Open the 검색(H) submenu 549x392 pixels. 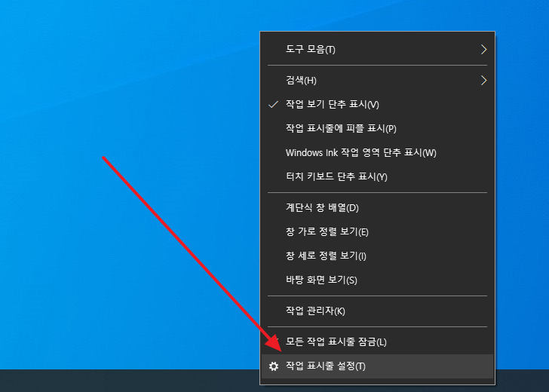[377, 81]
